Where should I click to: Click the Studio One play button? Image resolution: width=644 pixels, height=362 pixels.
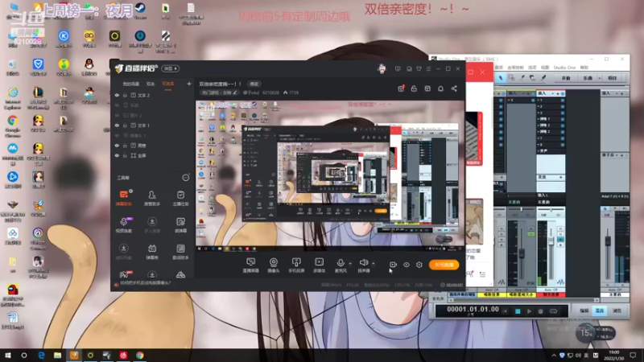529,311
